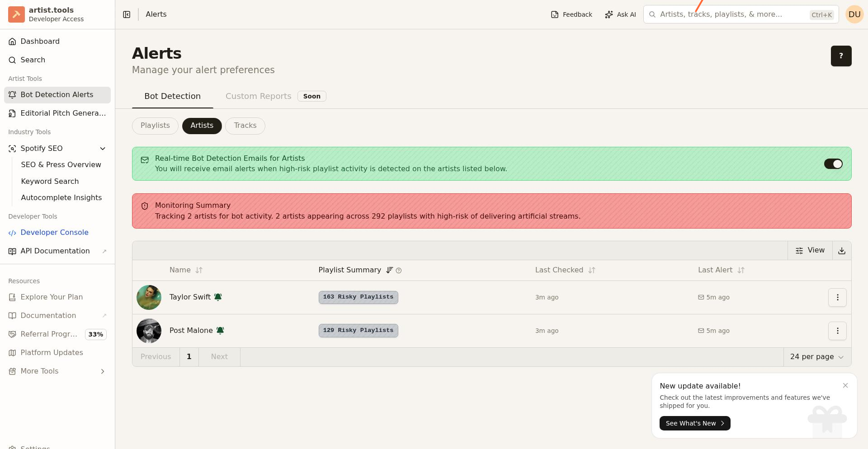
Task: Open Search in the sidebar
Action: click(x=57, y=60)
